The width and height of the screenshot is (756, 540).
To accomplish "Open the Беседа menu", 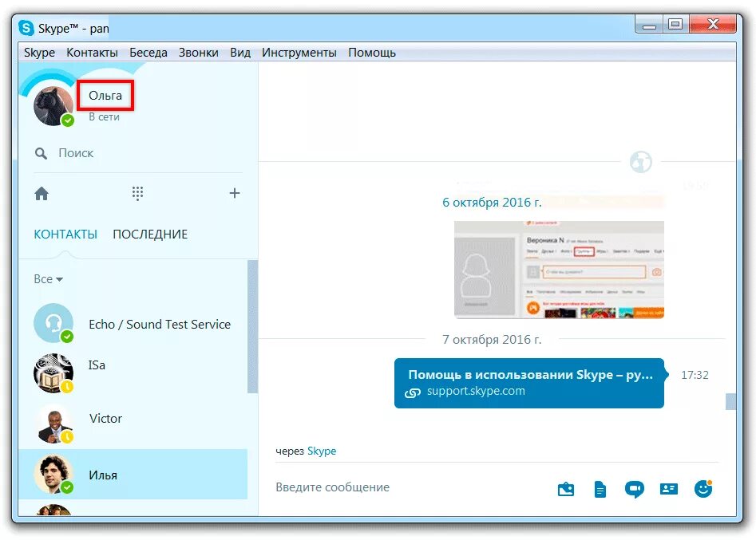I will tap(148, 53).
